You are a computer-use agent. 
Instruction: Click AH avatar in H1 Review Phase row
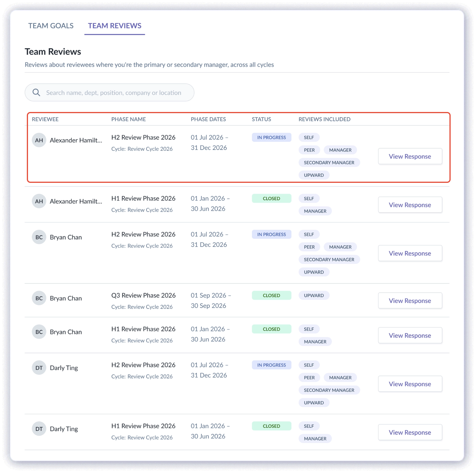tap(39, 201)
